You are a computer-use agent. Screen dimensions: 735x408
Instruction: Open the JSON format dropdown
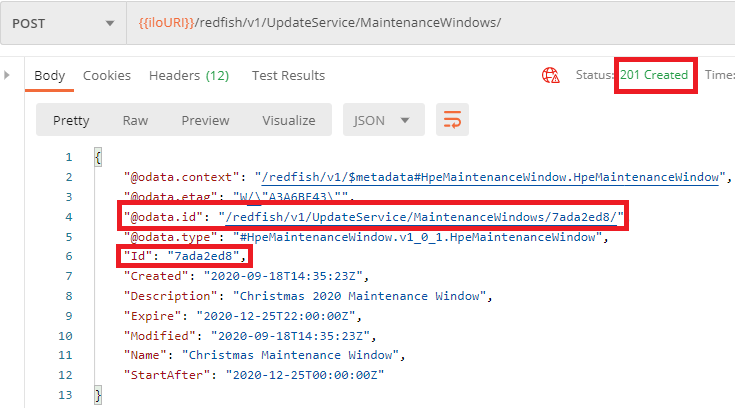point(382,120)
